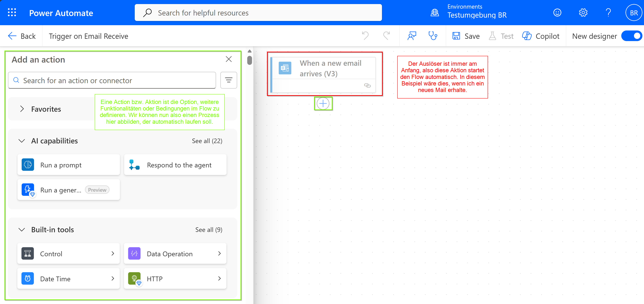Screen dimensions: 644x304
Task: Open the app launcher waffle menu
Action: [12, 13]
